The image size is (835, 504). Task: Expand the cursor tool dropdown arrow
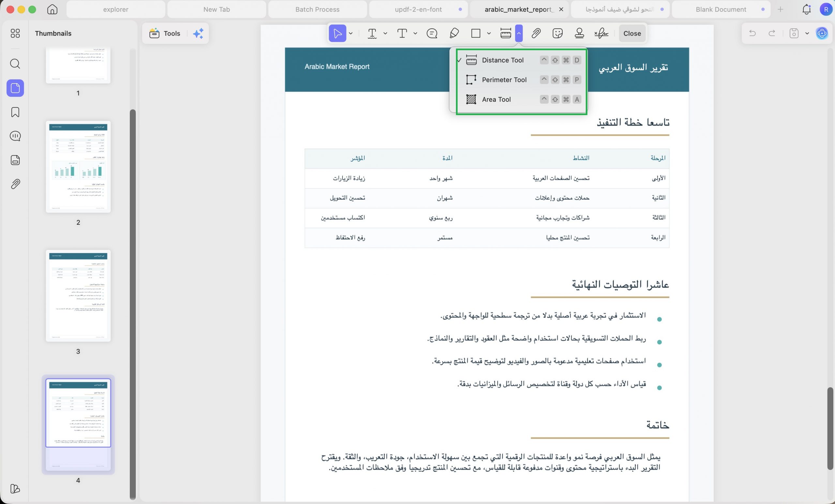(351, 33)
